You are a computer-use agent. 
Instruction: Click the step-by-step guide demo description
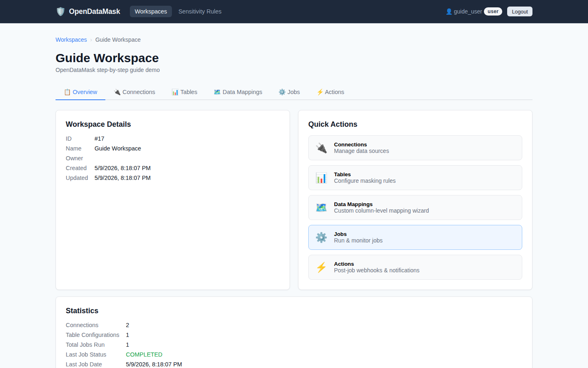coord(108,70)
